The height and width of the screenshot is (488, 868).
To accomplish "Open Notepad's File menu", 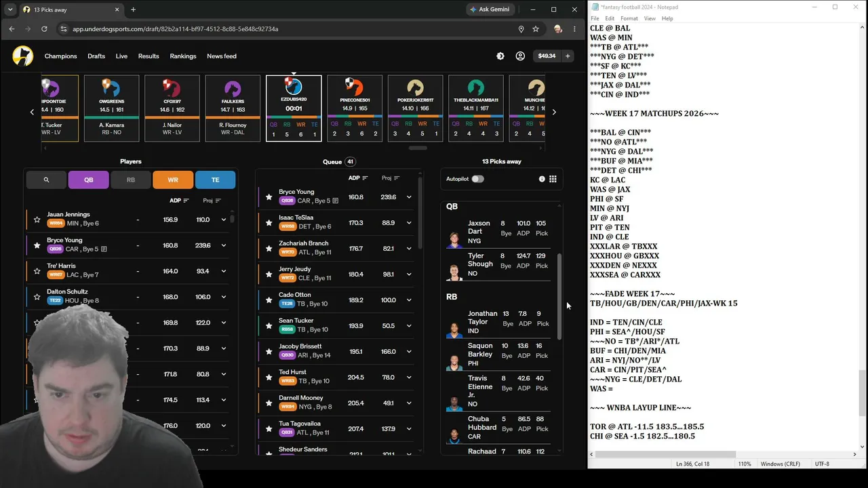I will [x=595, y=18].
